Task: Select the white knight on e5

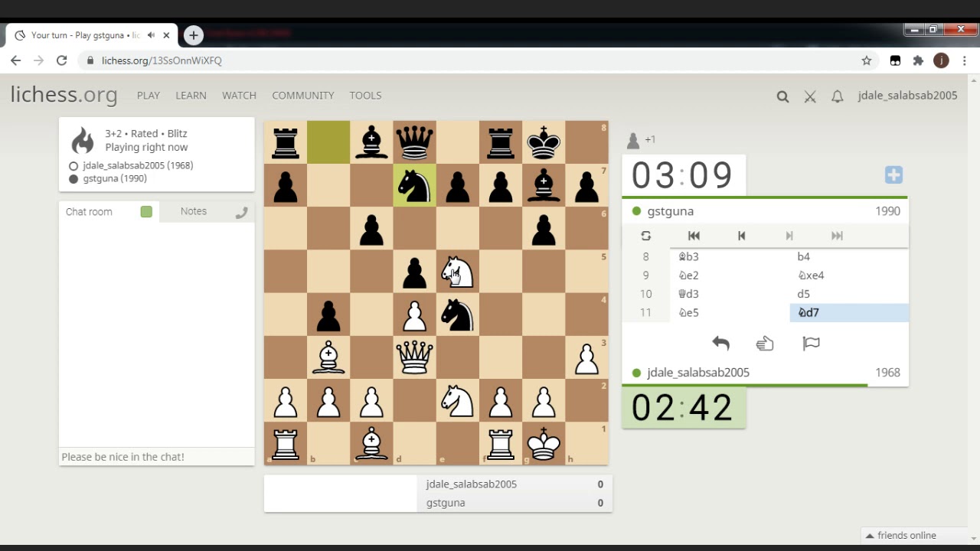Action: pyautogui.click(x=457, y=272)
